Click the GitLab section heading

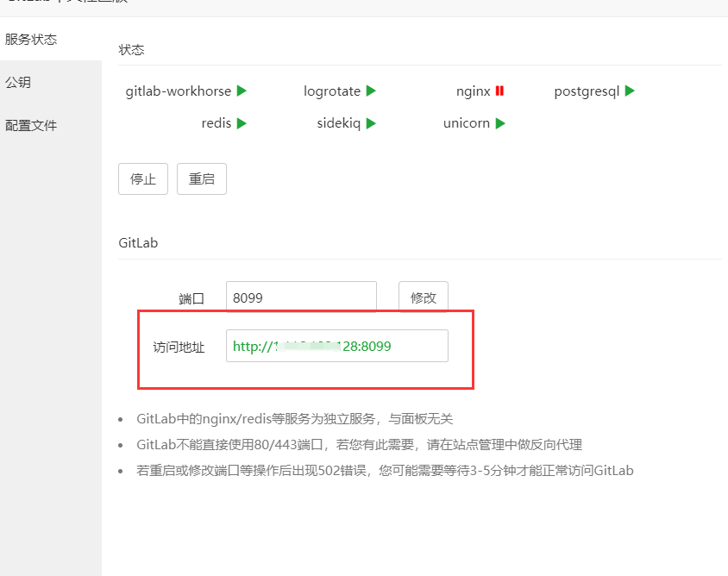[x=138, y=243]
